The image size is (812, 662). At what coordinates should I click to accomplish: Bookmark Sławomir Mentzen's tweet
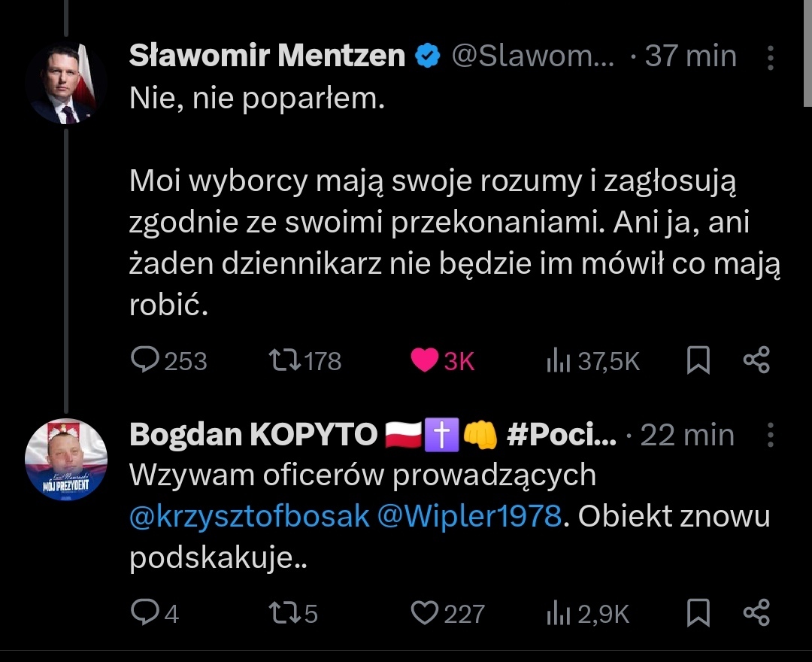[698, 361]
